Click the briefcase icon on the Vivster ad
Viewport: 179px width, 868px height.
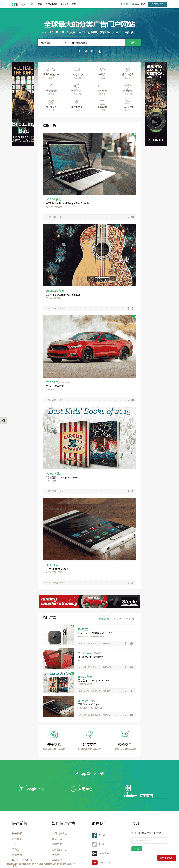132,400
